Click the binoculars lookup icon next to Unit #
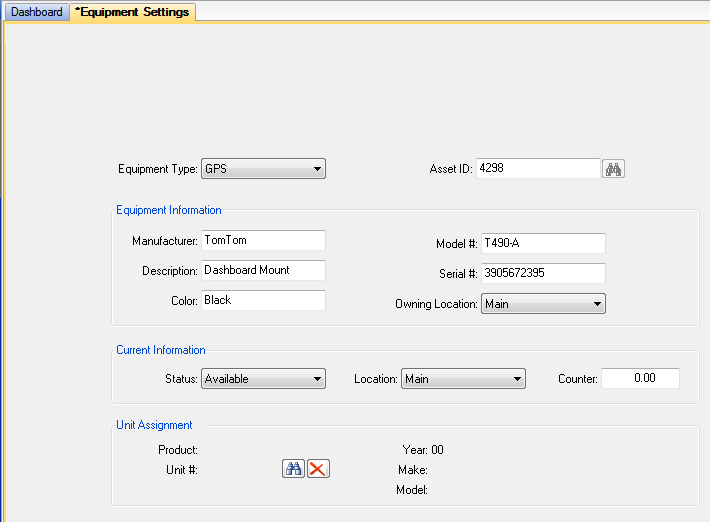Screen dimensions: 710x522 click(x=293, y=469)
